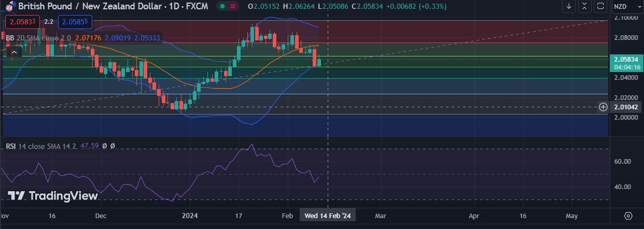Click the red sell price 2.05833 button
The image size is (644, 229).
pyautogui.click(x=21, y=22)
